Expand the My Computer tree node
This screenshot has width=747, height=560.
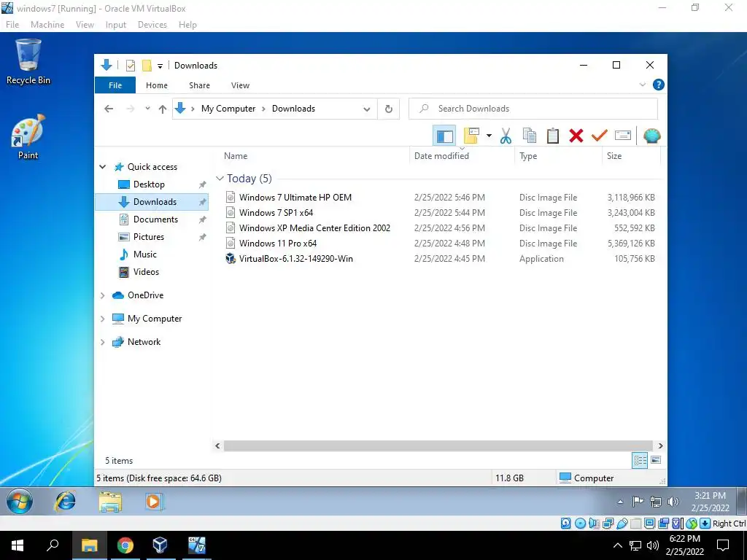[102, 319]
